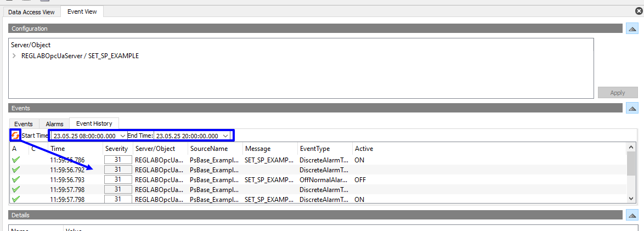Expand the REGLABOpcUaServer / SET_SP_EXAMPLE tree node

coord(14,56)
